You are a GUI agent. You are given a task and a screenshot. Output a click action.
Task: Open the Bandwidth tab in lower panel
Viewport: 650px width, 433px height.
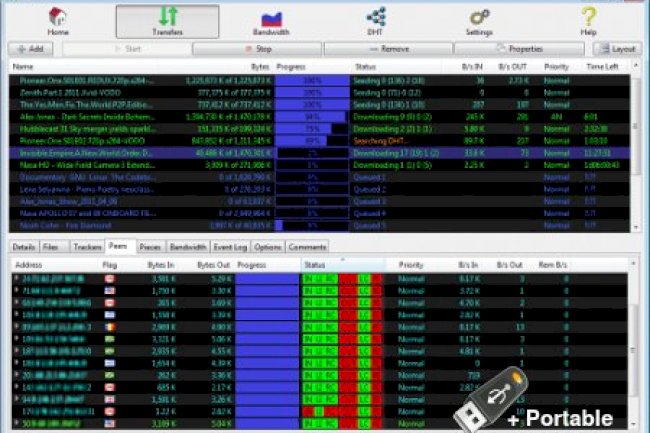188,247
